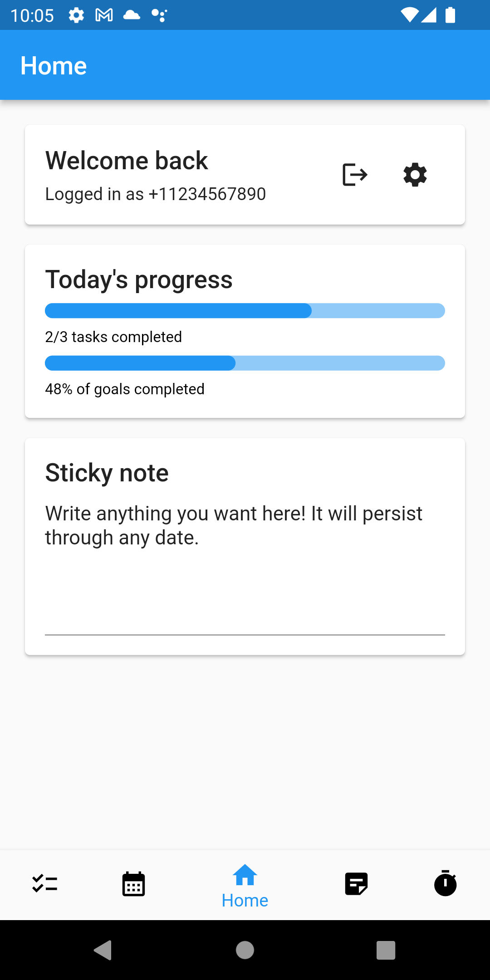The width and height of the screenshot is (490, 980).
Task: Tap the "Logged in as +11234567890" text
Action: [156, 194]
